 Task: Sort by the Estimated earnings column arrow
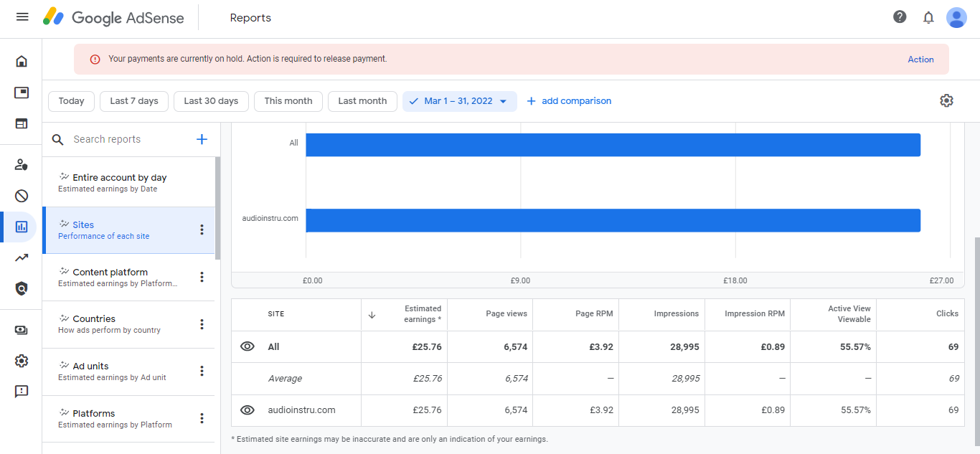pos(372,314)
